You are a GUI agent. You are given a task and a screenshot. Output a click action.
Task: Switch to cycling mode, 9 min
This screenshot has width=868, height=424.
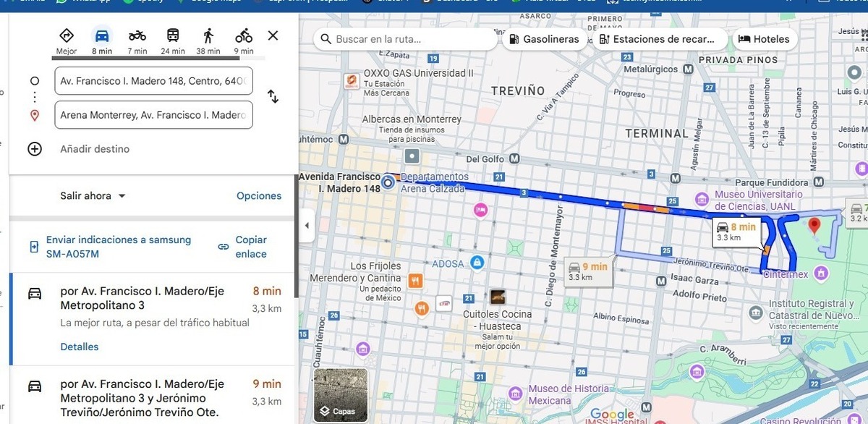coord(244,41)
